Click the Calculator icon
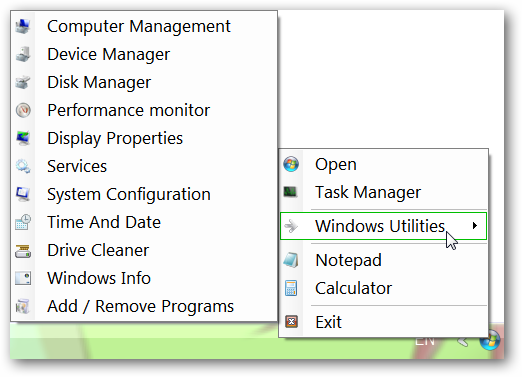The image size is (522, 377). [x=291, y=288]
